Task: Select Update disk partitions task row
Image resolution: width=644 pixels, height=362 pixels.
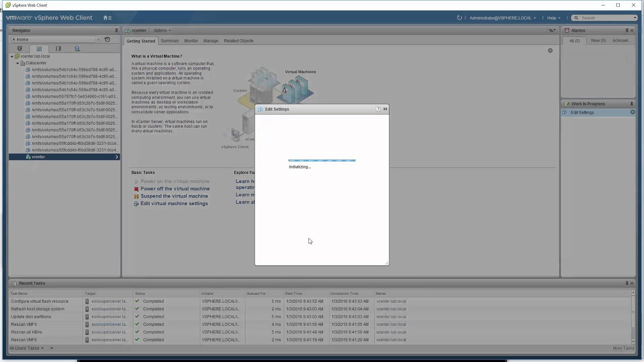Action: 320,317
